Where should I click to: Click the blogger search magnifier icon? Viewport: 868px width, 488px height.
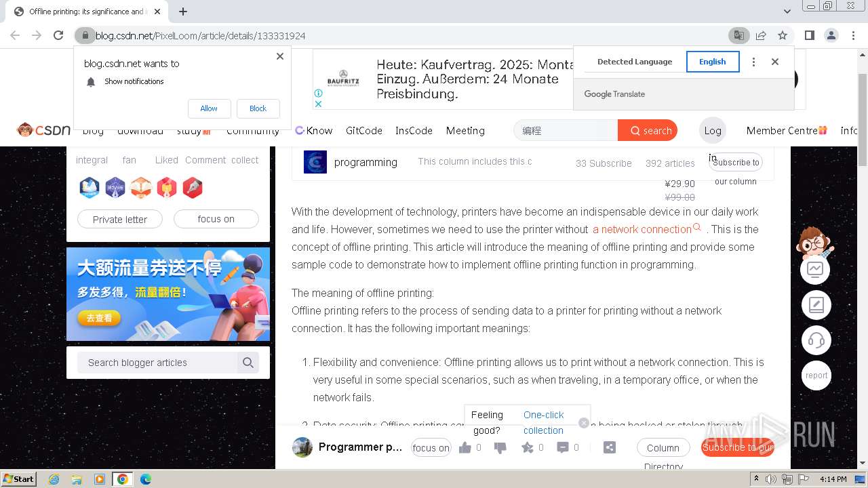[x=248, y=363]
